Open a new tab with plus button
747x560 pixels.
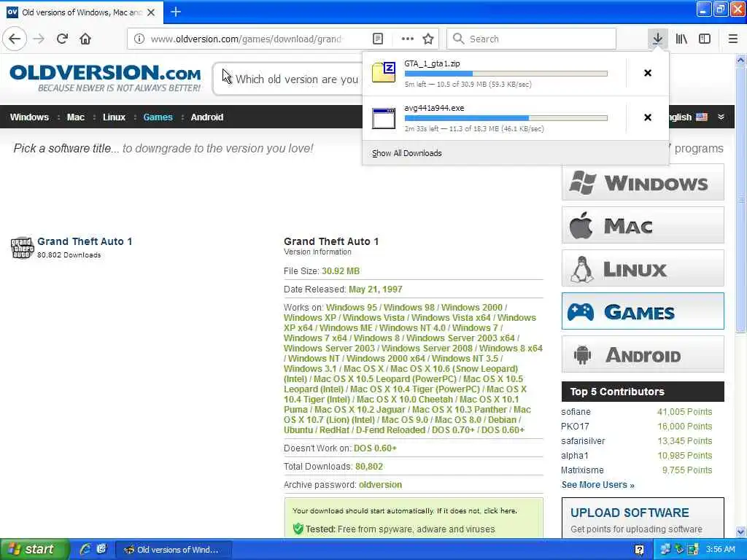(x=175, y=12)
